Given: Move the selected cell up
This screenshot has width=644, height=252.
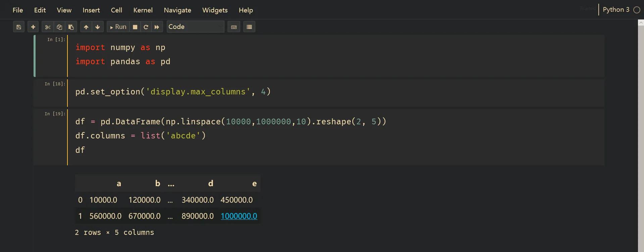Looking at the screenshot, I should click(86, 27).
